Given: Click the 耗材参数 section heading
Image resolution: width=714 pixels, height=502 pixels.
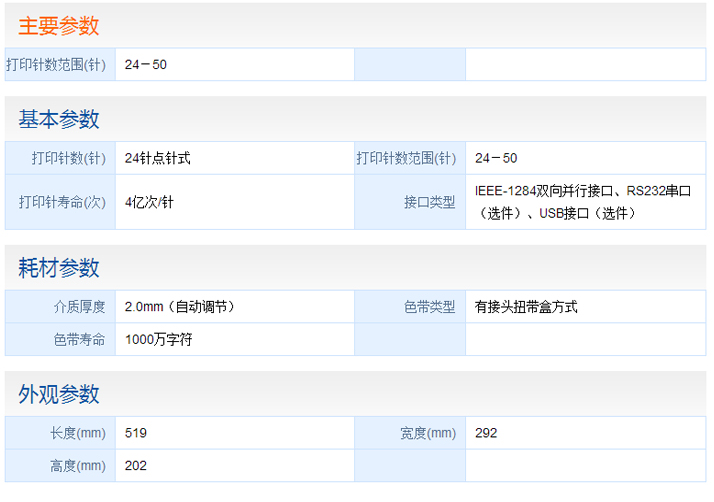Looking at the screenshot, I should point(58,268).
